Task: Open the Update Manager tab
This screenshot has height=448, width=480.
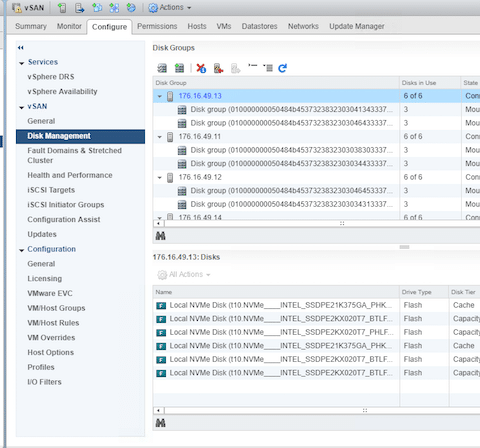Action: [x=357, y=26]
